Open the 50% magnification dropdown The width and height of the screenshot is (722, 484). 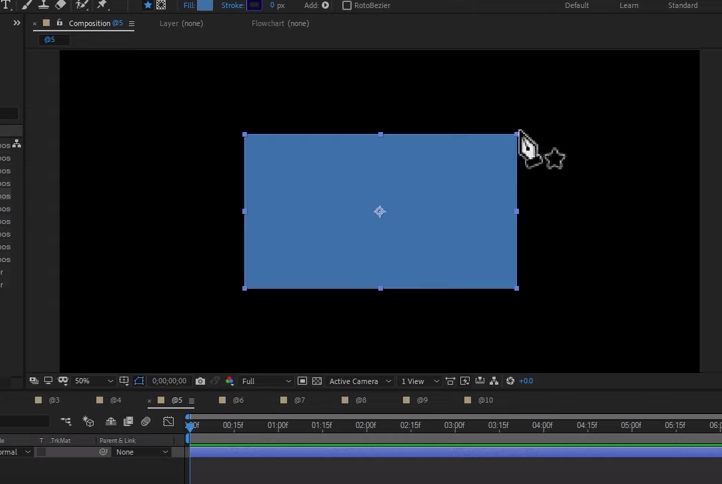(93, 381)
